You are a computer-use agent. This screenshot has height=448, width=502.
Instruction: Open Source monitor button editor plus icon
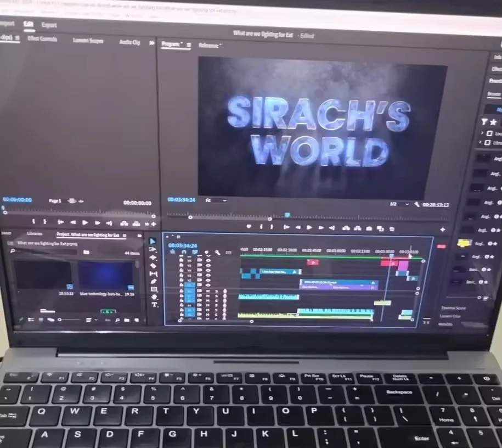click(154, 224)
